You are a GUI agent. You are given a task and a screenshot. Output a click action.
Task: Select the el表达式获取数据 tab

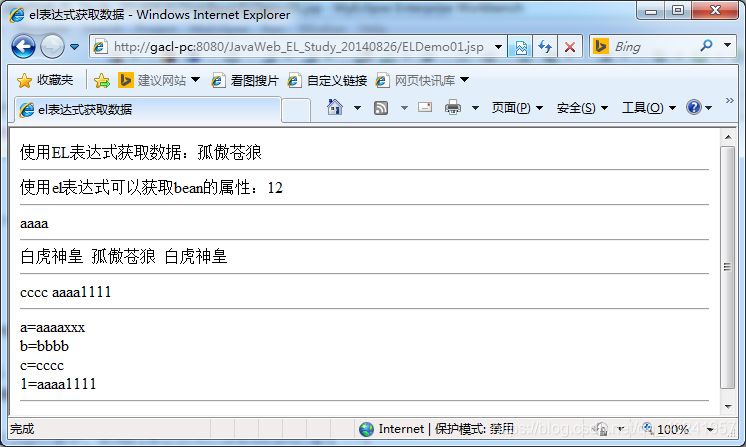tap(147, 110)
